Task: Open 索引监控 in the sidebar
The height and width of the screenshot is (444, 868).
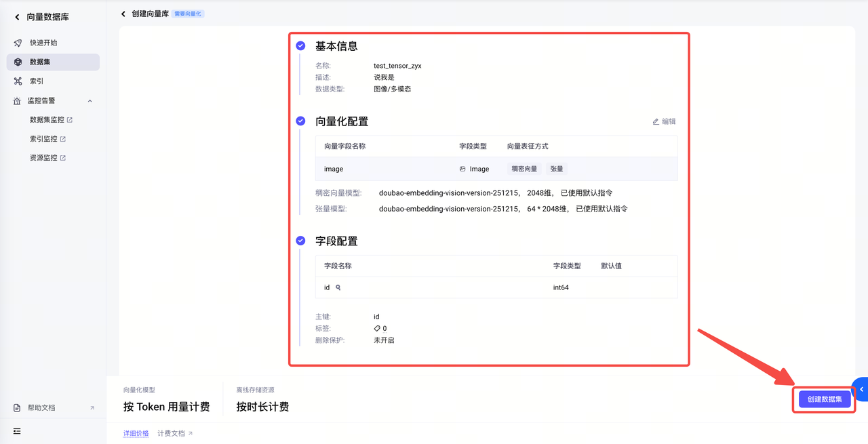Action: pos(47,139)
